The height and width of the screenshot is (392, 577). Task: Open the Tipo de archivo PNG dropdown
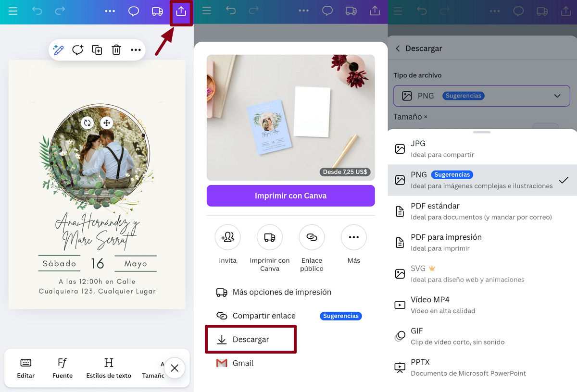(x=482, y=96)
